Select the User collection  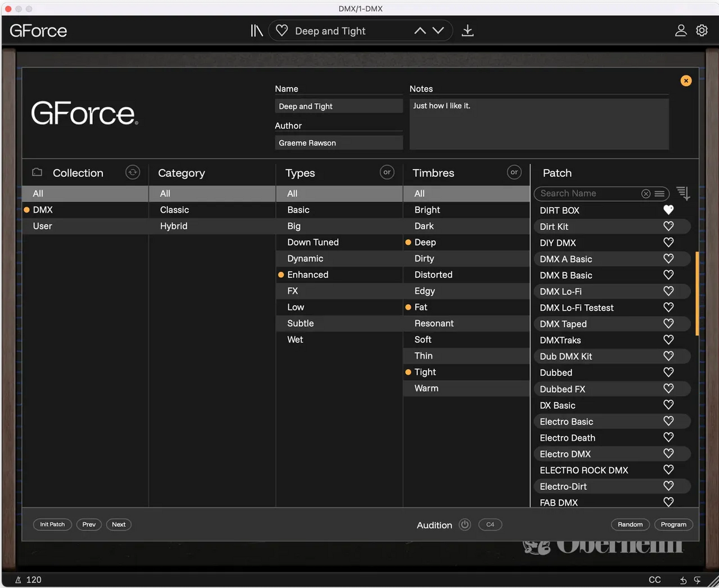(x=85, y=226)
